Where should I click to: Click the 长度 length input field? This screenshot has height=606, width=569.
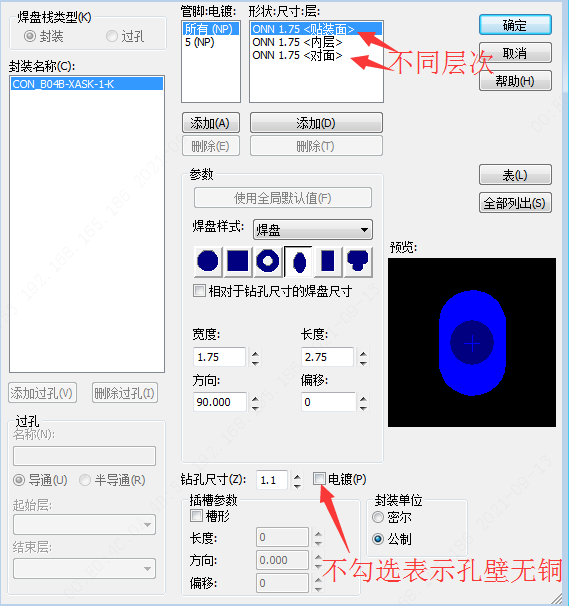(327, 357)
